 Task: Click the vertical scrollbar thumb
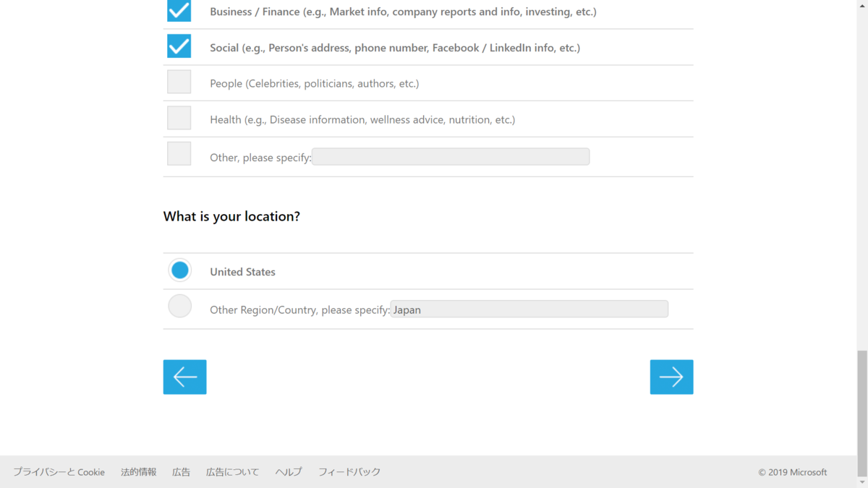(x=862, y=412)
